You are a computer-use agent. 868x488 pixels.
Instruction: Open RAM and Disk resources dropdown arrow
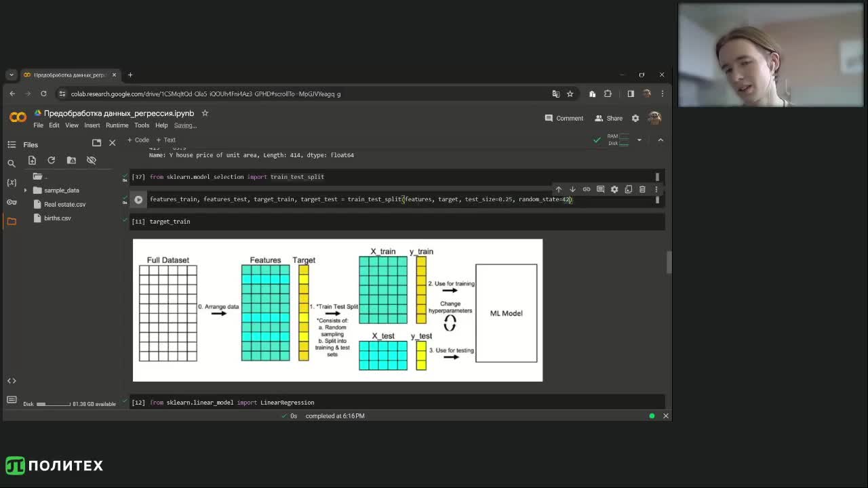point(639,140)
